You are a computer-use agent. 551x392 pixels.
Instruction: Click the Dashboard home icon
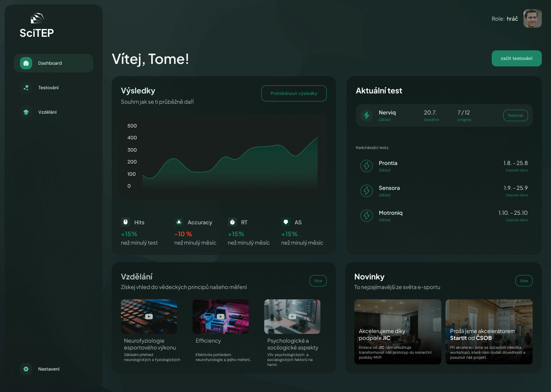tap(26, 63)
